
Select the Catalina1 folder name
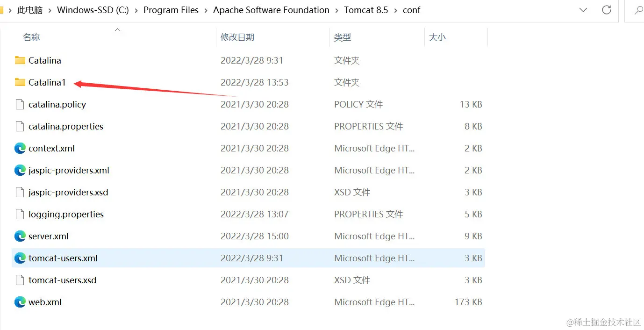pos(47,82)
